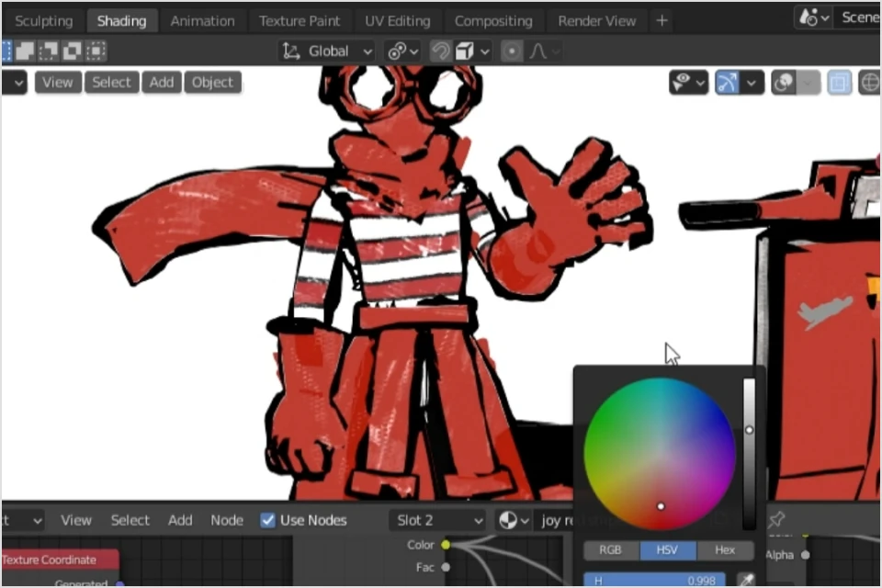Expand the pivot point dropdown arrow
The image size is (882, 588).
(414, 51)
